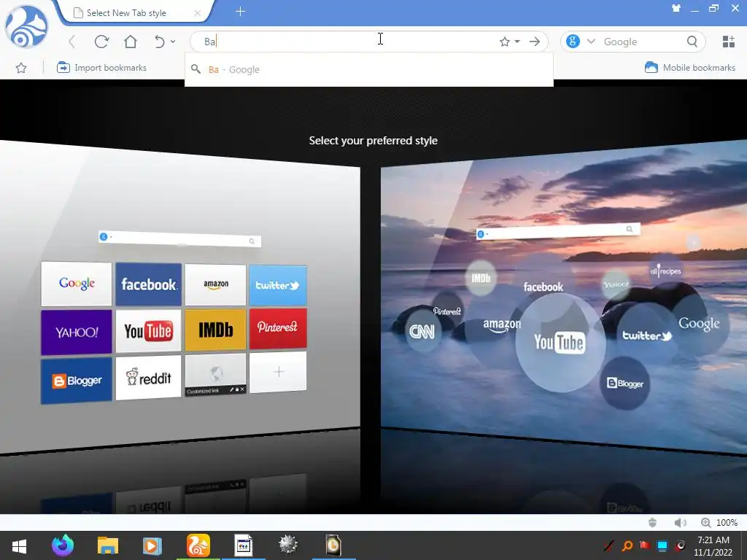This screenshot has height=560, width=747.
Task: Click the Customized link tile
Action: [x=216, y=375]
